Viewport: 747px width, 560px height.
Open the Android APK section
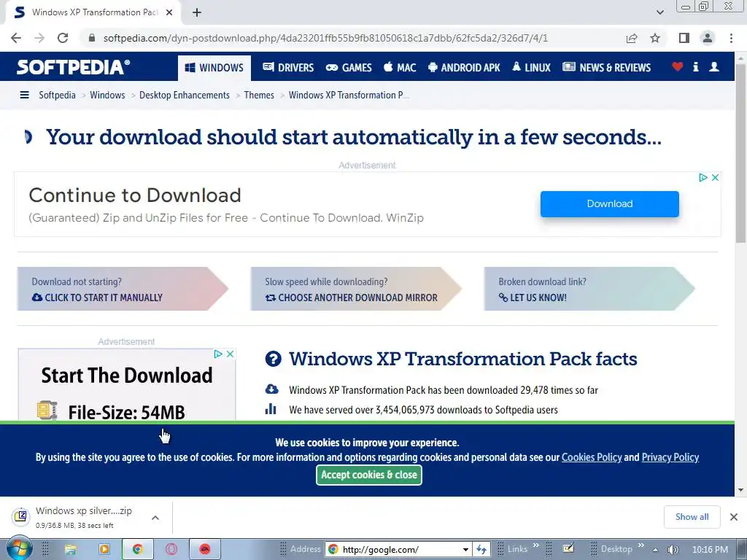tap(464, 68)
